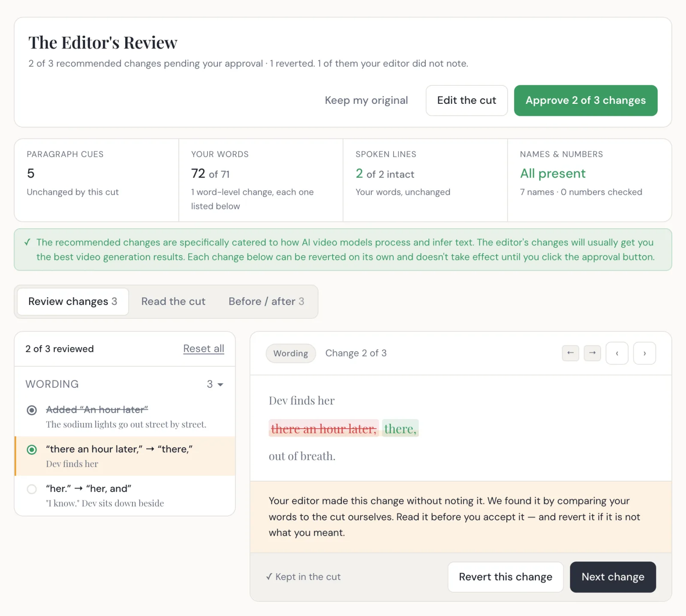Approve 2 of 3 changes
Viewport: 686px width, 616px height.
point(586,100)
